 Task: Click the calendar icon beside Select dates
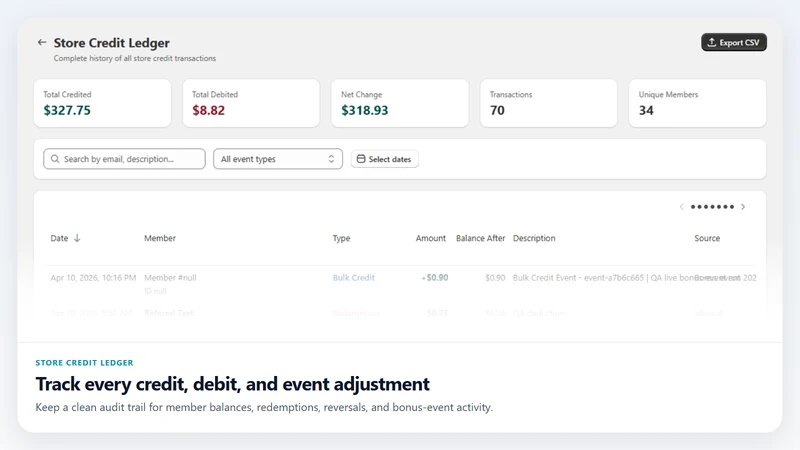click(x=361, y=159)
